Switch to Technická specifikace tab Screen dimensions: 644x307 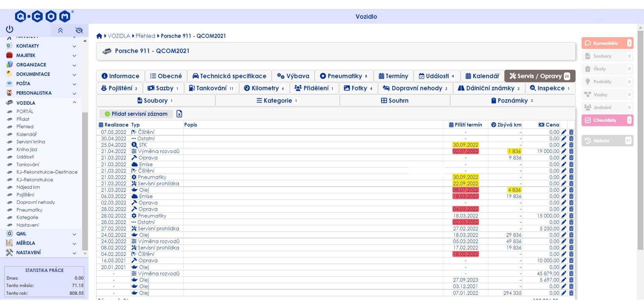tap(229, 76)
